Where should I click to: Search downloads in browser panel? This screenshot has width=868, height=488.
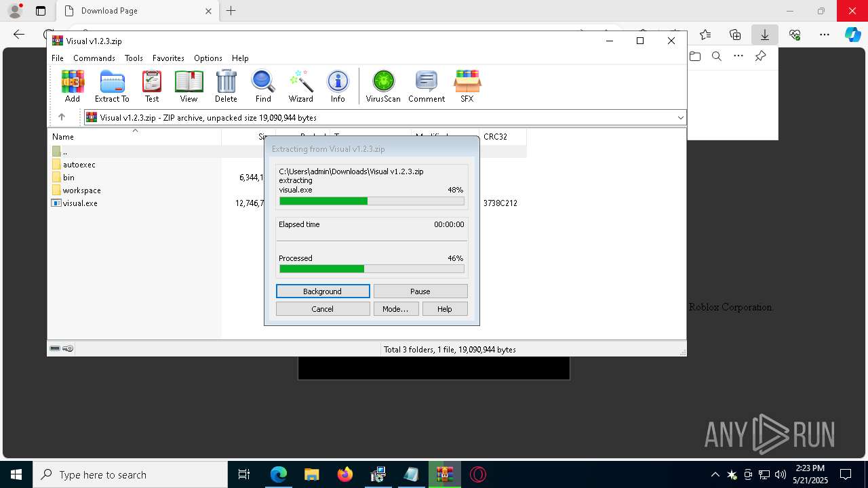(x=716, y=56)
